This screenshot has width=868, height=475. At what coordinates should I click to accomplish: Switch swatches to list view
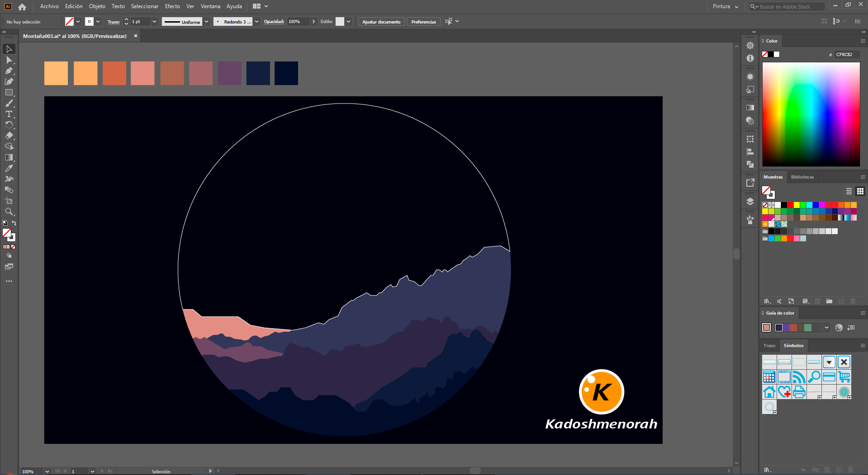click(x=849, y=191)
